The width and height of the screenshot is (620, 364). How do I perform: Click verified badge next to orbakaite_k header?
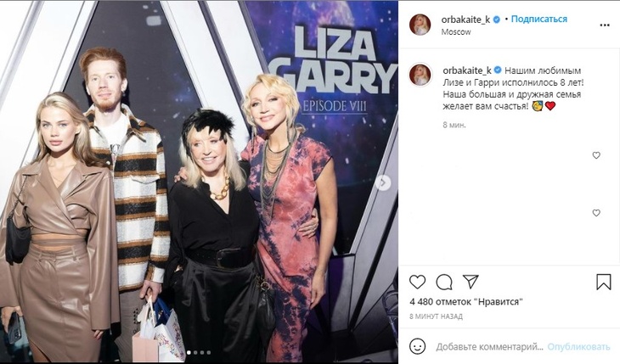click(497, 19)
